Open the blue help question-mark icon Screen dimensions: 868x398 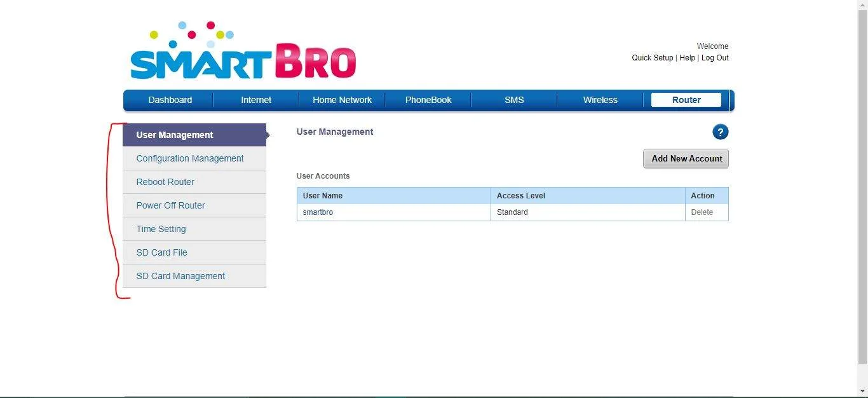pos(720,132)
